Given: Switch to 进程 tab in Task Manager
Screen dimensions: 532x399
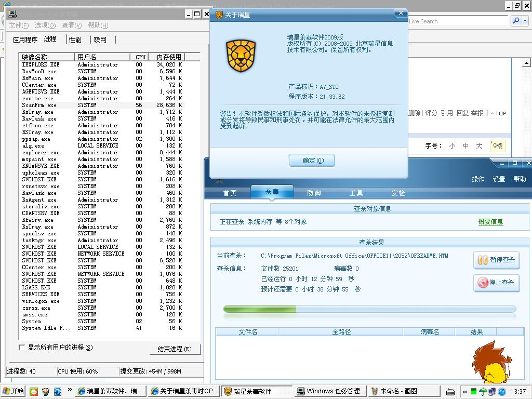Looking at the screenshot, I should click(x=50, y=39).
